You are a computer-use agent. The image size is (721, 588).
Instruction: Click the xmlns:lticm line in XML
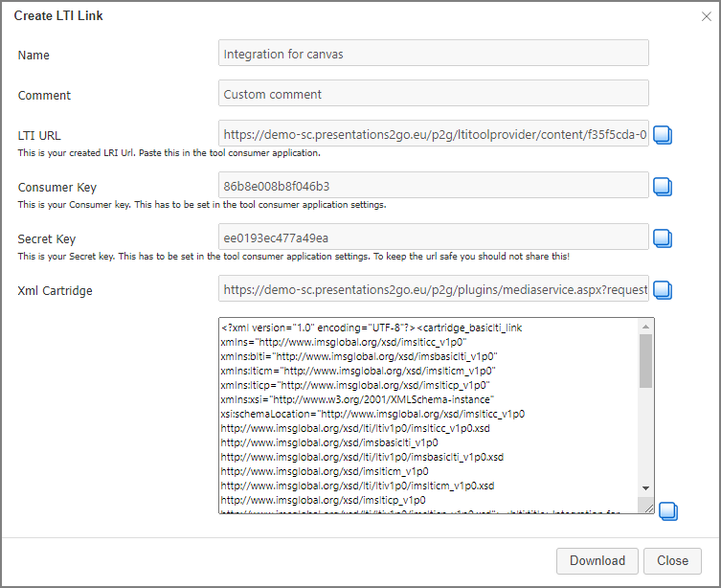pyautogui.click(x=358, y=371)
